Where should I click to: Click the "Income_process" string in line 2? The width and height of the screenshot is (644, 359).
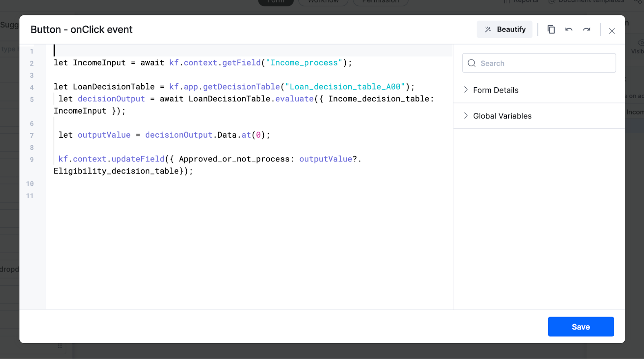click(304, 63)
